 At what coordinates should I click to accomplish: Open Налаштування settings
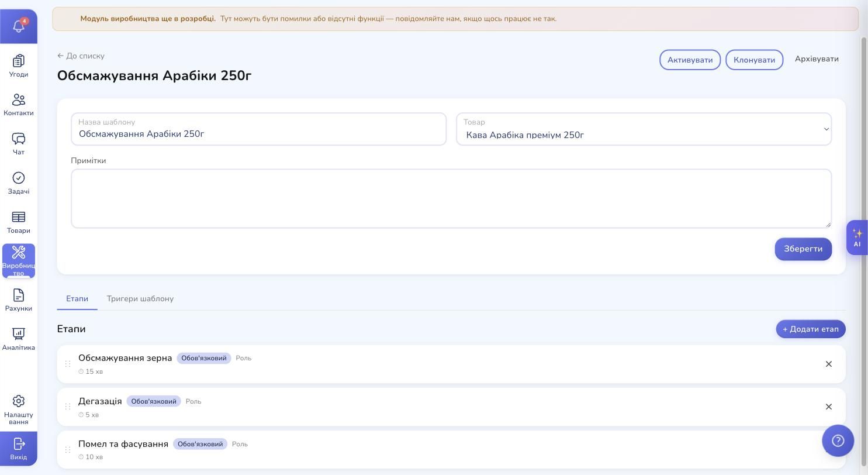click(19, 409)
